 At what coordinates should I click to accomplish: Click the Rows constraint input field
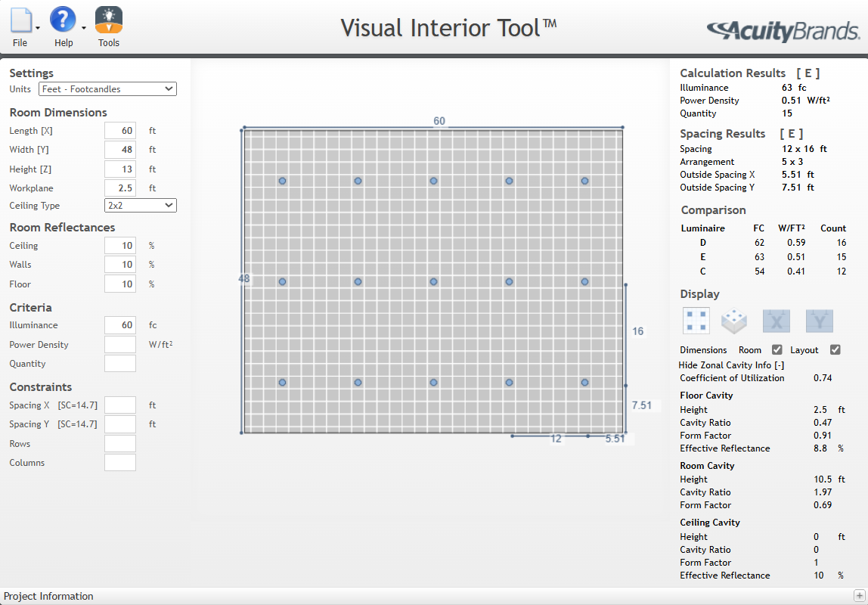click(120, 444)
